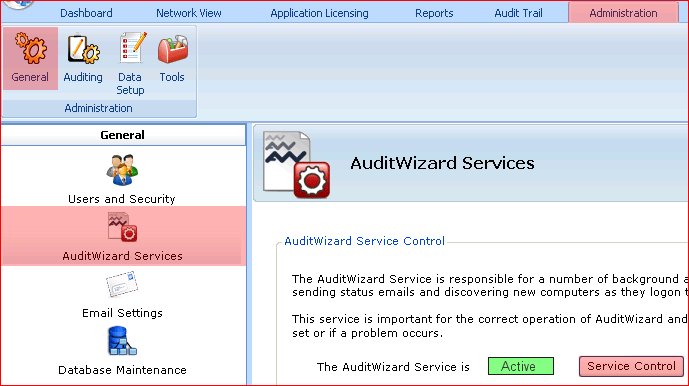Click the Email Settings label
The image size is (689, 386).
click(122, 313)
